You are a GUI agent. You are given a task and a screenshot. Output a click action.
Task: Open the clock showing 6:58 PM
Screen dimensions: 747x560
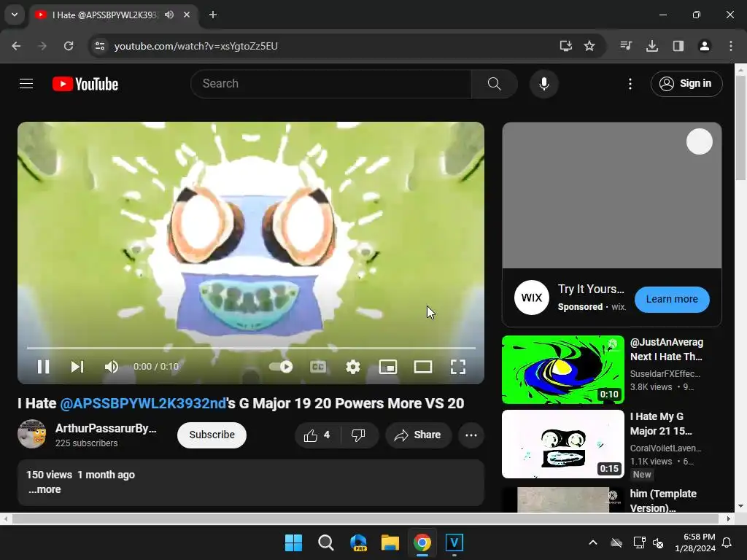coord(695,542)
